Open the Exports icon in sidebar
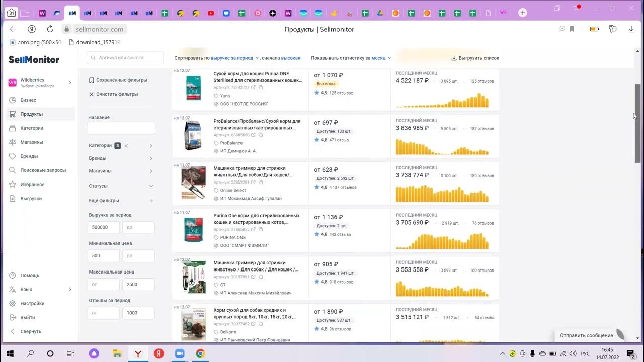The width and height of the screenshot is (644, 362). point(12,198)
